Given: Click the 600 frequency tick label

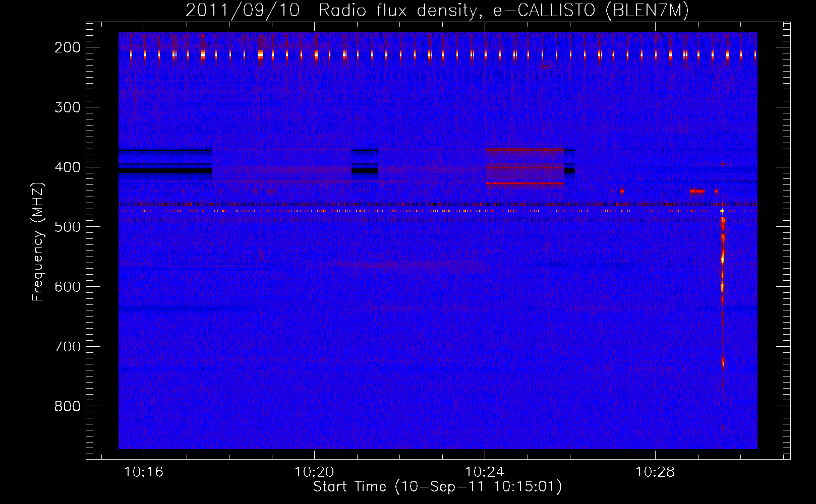Looking at the screenshot, I should pyautogui.click(x=68, y=287).
